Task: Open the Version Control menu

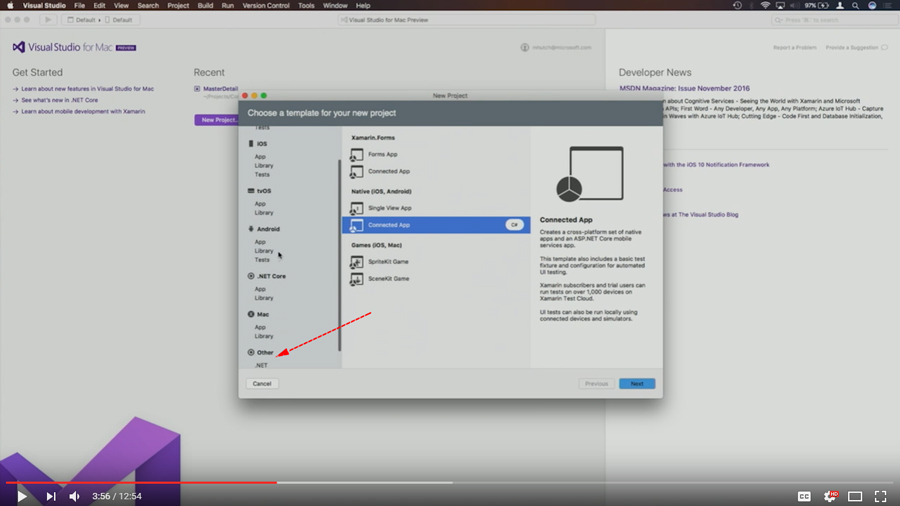Action: pyautogui.click(x=266, y=5)
